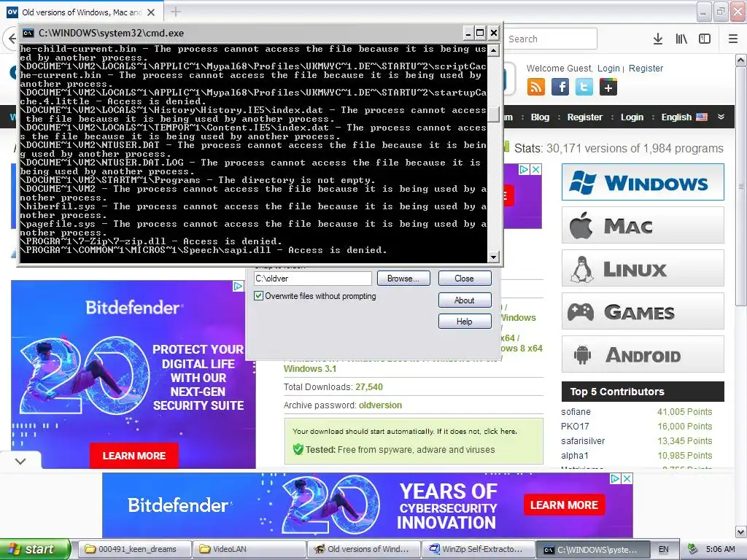Click Total Downloads value 27,540
This screenshot has width=747, height=560.
click(368, 387)
